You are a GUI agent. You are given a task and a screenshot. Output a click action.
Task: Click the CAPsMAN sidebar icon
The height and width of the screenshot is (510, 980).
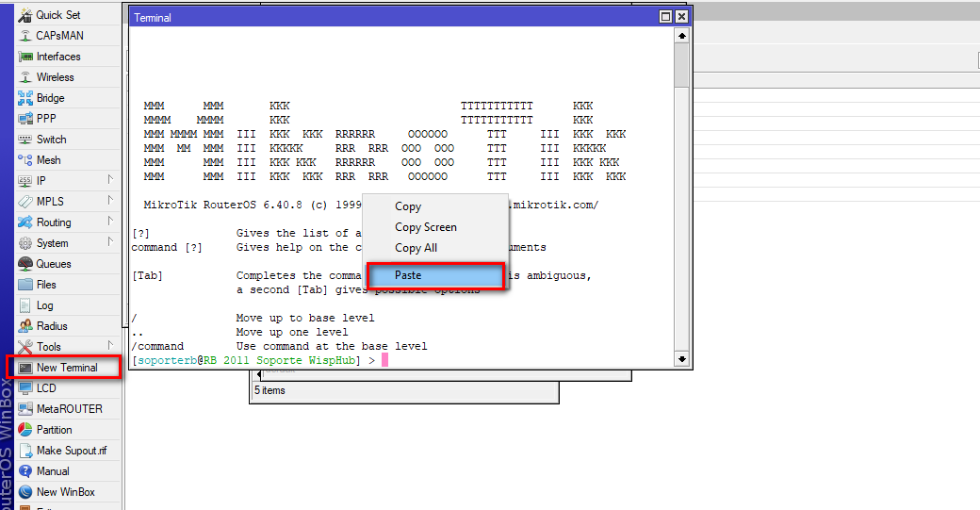(25, 36)
